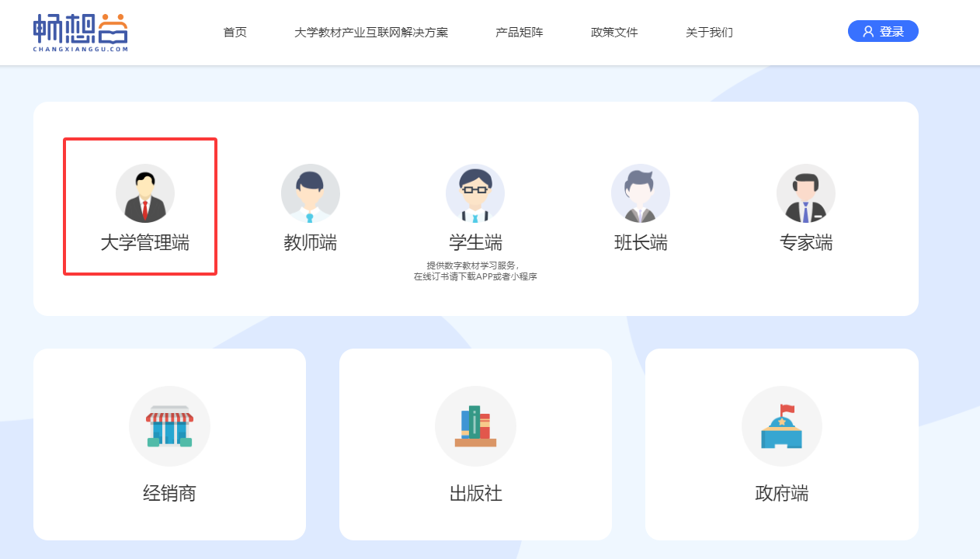Open the 产品矩阵 navigation item
Viewport: 980px width, 559px height.
pos(520,33)
